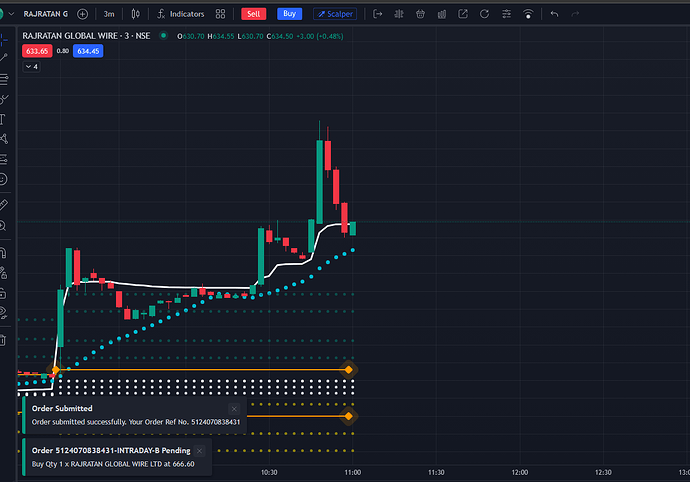
Task: Click the 10:30 label on time axis
Action: (x=269, y=472)
